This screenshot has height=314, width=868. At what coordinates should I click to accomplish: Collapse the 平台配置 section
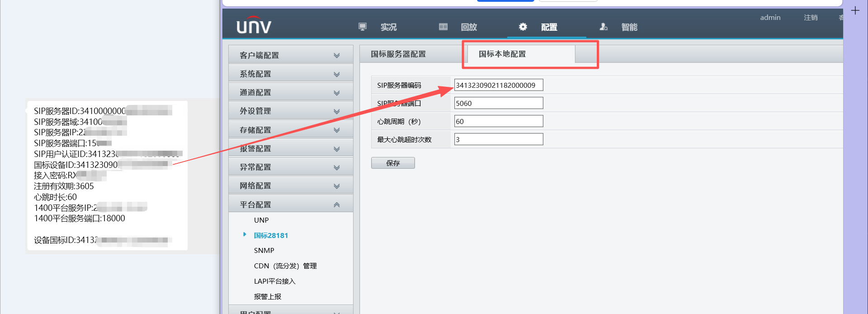click(x=290, y=205)
